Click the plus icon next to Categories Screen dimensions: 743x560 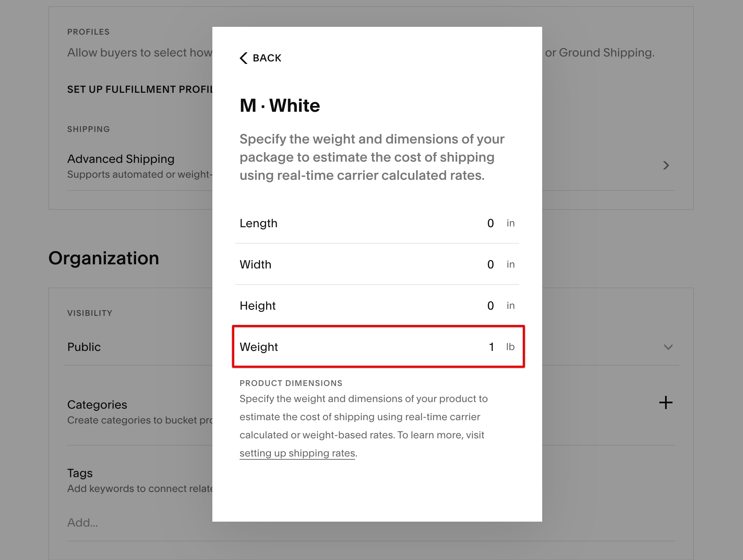point(666,403)
